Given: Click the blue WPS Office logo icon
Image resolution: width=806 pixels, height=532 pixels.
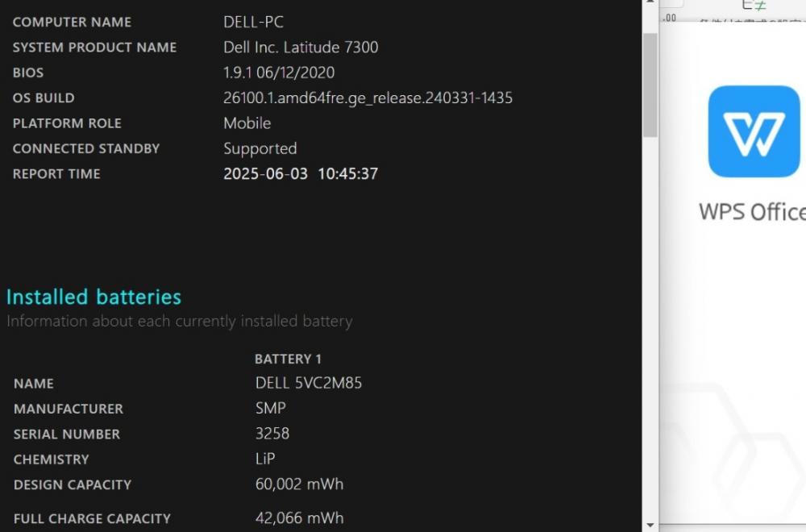Looking at the screenshot, I should (x=754, y=131).
